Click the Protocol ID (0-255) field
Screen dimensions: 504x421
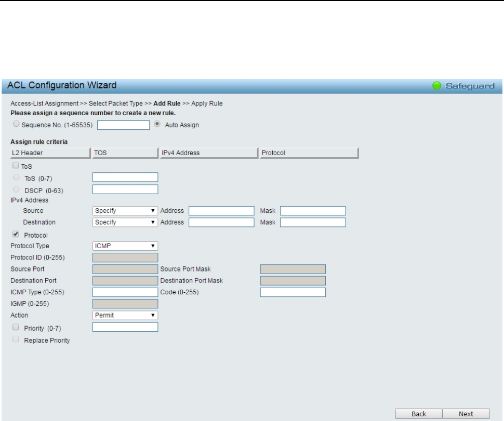125,257
